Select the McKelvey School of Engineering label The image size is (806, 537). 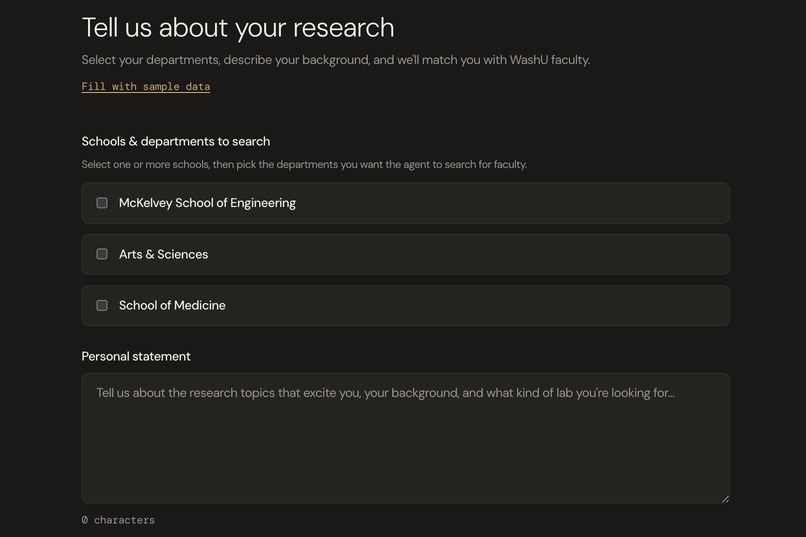(207, 203)
